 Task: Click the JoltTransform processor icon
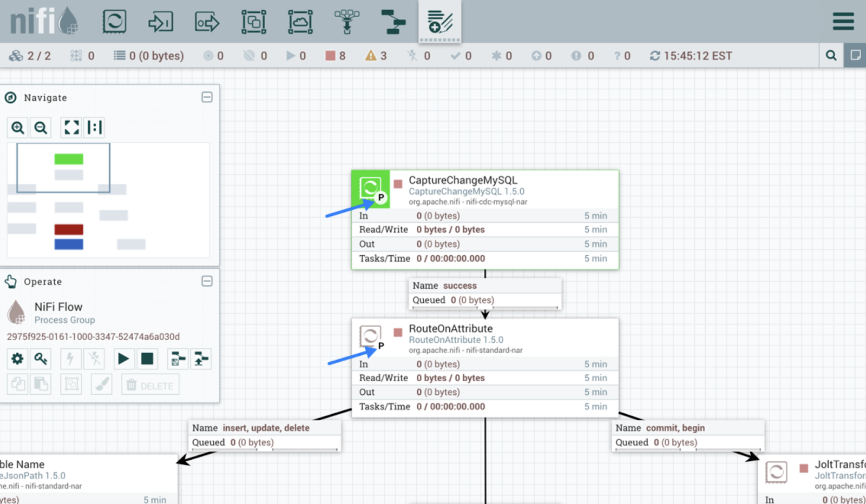[x=776, y=472]
